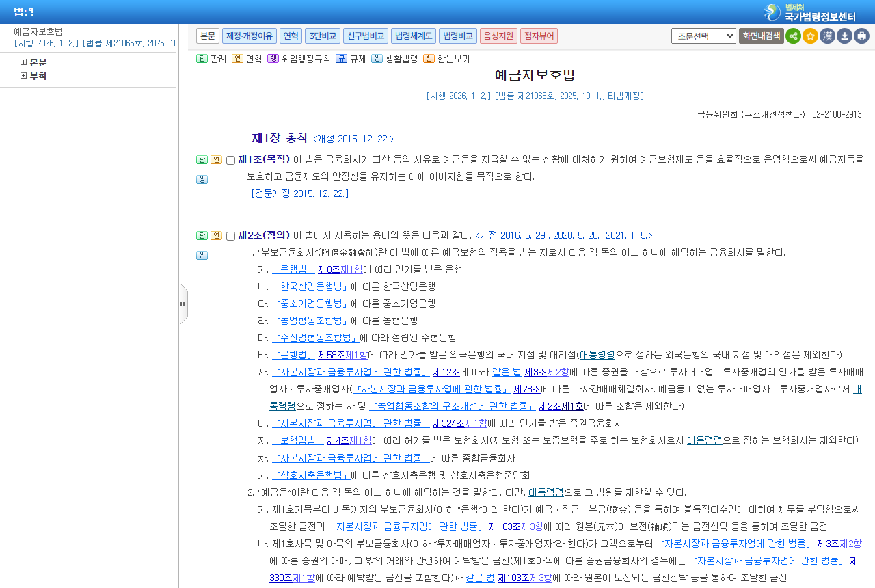Click the 연 icon beside 제2조(정의)
This screenshot has width=875, height=588.
tap(216, 236)
